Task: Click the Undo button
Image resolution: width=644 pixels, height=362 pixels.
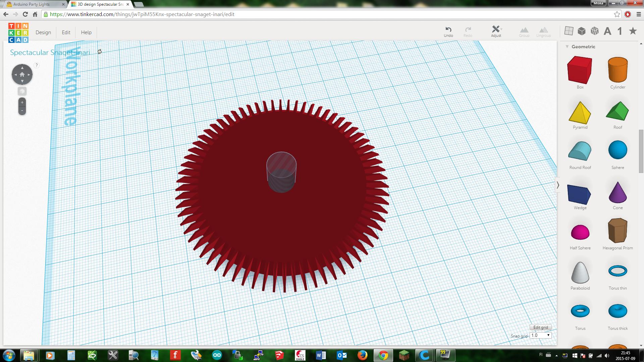Action: click(448, 32)
